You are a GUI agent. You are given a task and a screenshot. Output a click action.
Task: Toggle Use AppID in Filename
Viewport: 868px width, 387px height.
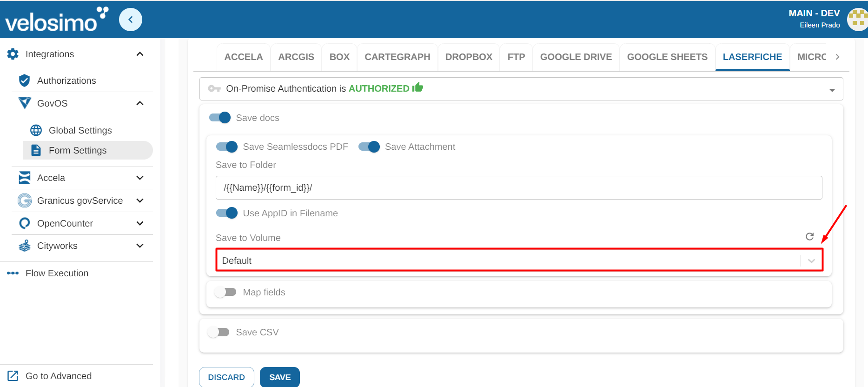(x=227, y=213)
